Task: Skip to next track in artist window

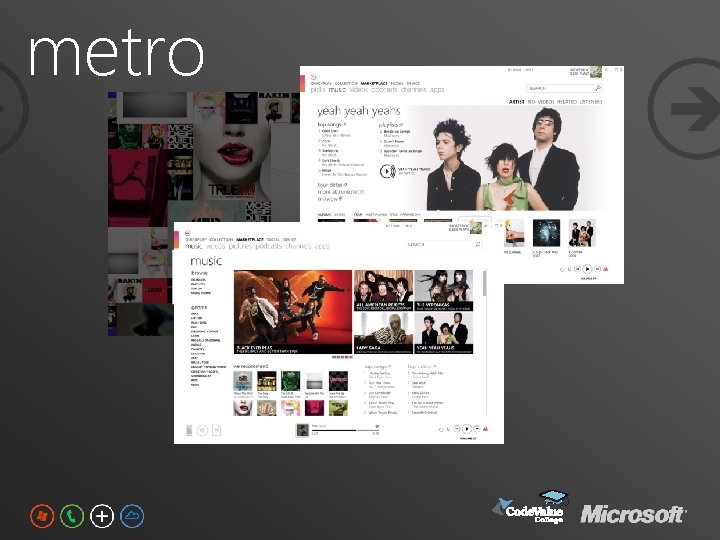Action: click(x=597, y=269)
